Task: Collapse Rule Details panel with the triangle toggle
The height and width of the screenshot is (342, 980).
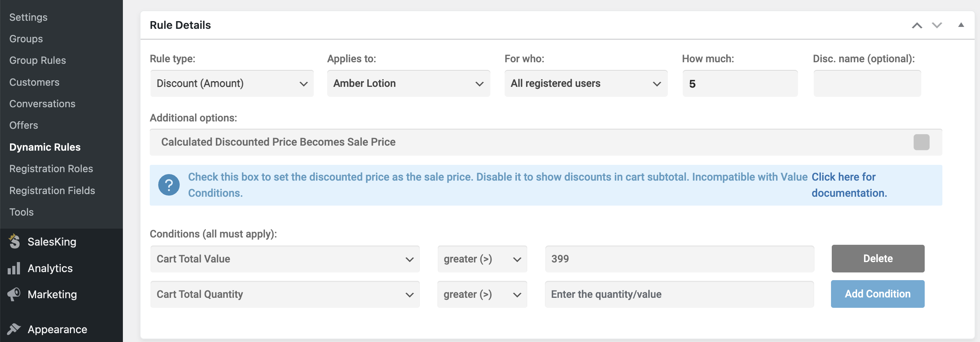Action: 961,25
